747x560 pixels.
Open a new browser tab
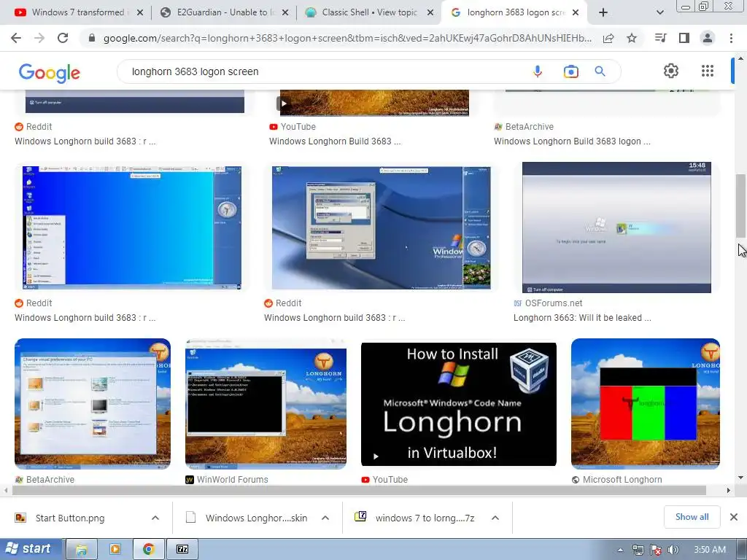603,12
